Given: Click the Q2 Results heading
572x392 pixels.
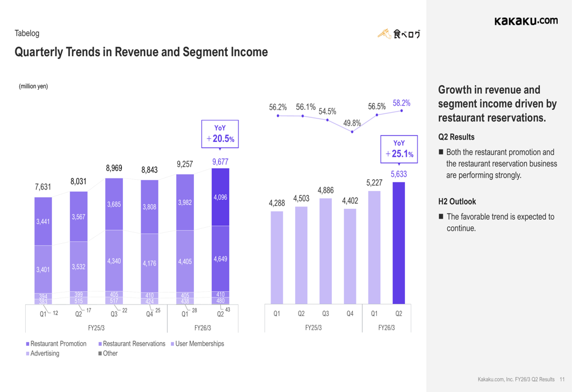Looking at the screenshot, I should 456,137.
